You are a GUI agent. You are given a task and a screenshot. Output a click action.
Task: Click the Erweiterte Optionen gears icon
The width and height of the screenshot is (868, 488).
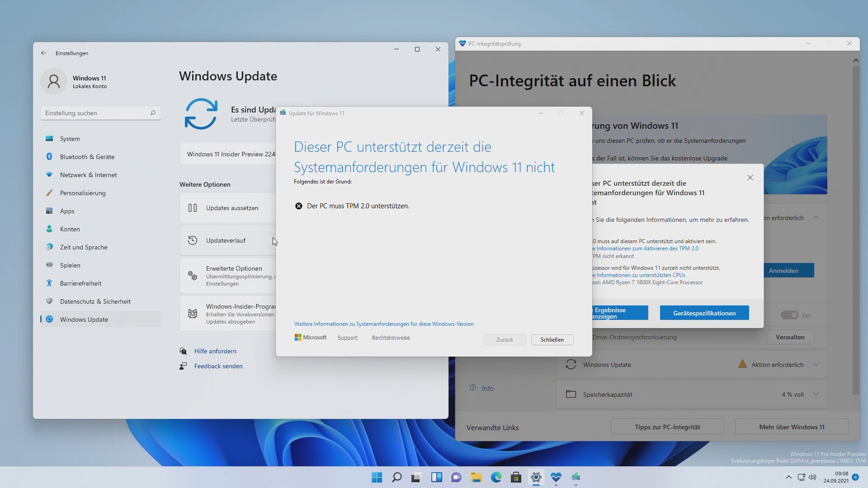(193, 276)
